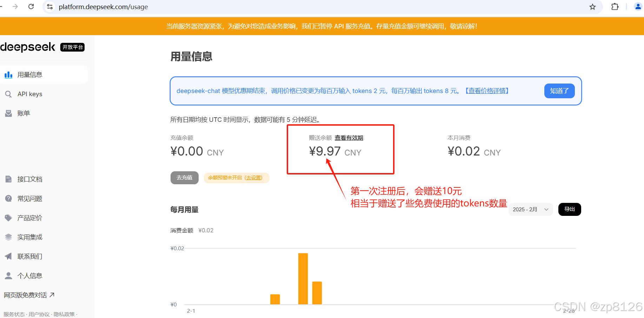
Task: Click the person icon beside 个人信息
Action: (8, 276)
